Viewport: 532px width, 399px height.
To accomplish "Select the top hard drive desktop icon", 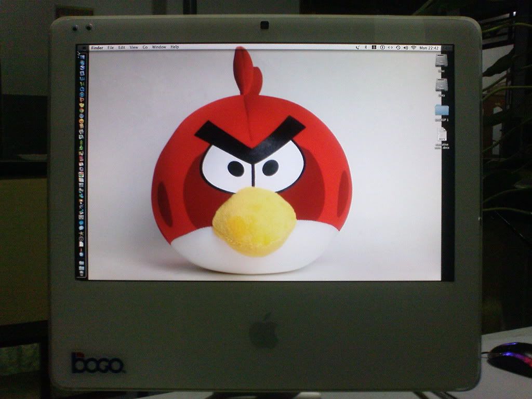I will click(x=442, y=61).
